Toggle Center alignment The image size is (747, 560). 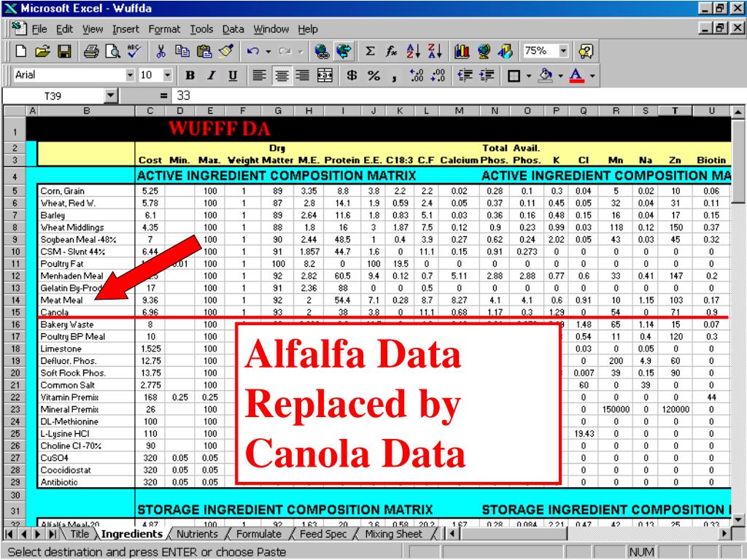click(282, 75)
